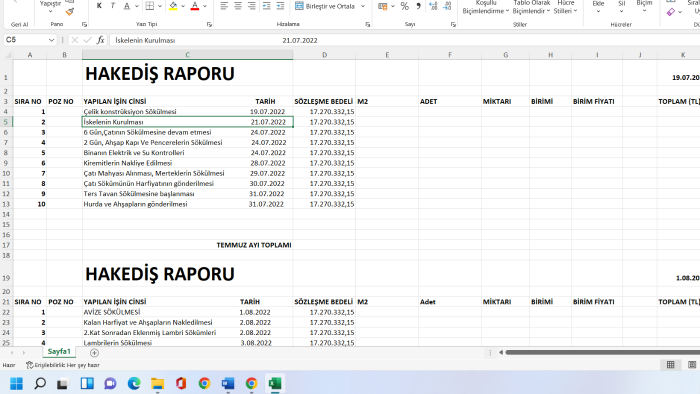The width and height of the screenshot is (700, 394).
Task: Apply the yellow fill color bucket
Action: pyautogui.click(x=173, y=6)
